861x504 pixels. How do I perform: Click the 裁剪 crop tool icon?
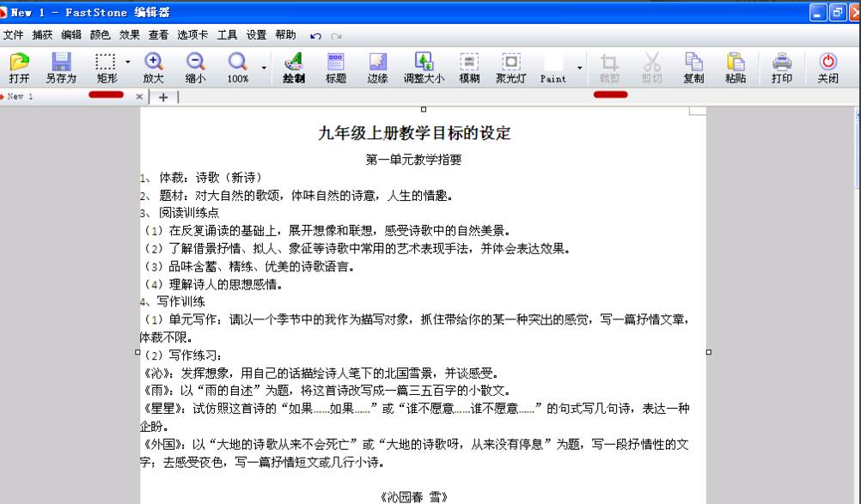tap(609, 62)
